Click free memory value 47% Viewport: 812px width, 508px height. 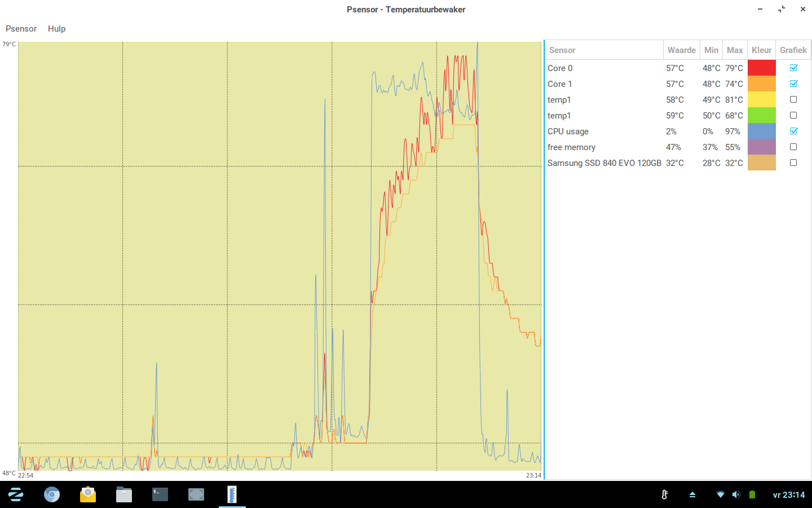tap(673, 147)
